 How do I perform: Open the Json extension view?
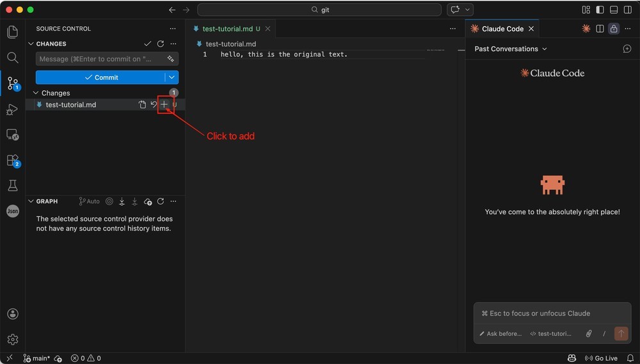(x=13, y=211)
